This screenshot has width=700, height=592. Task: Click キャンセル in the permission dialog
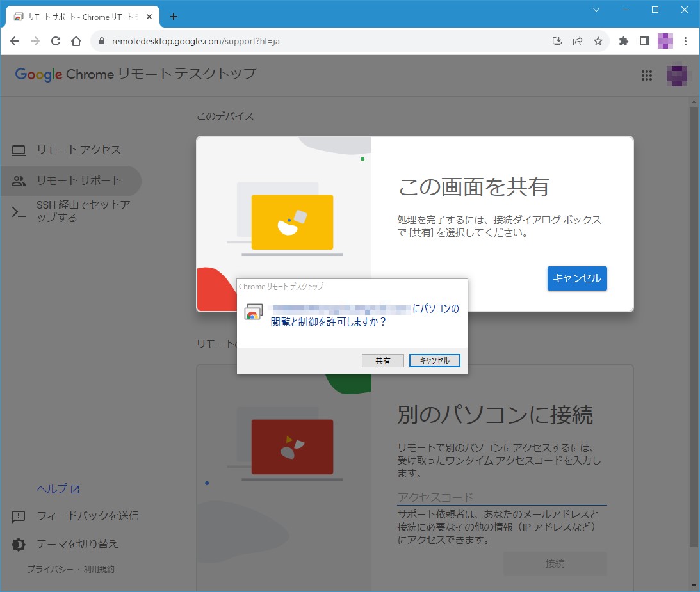click(x=434, y=360)
